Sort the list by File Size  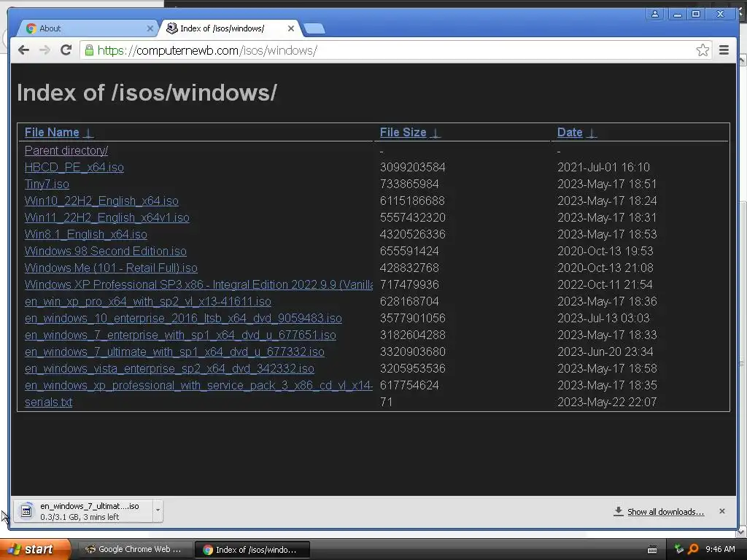403,133
